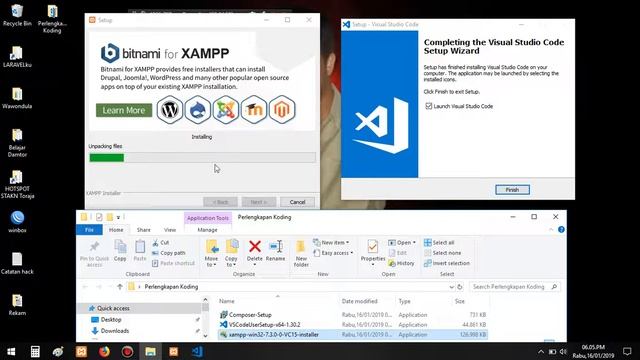Open address bar history dropdown
The image size is (640, 360).
tap(451, 287)
